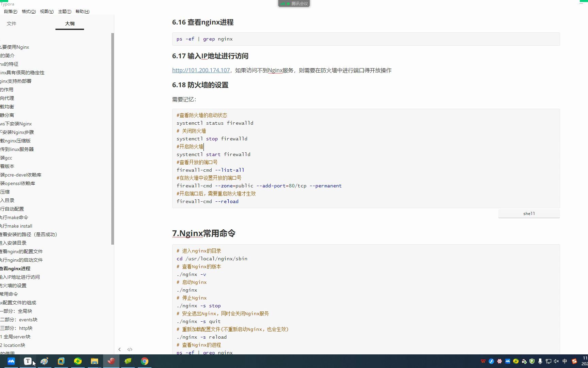Click the 6.16 查看nginx进程 heading
The height and width of the screenshot is (368, 588).
click(203, 22)
